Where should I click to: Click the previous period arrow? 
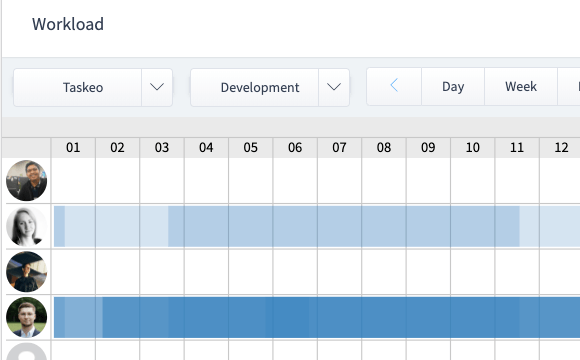click(394, 87)
